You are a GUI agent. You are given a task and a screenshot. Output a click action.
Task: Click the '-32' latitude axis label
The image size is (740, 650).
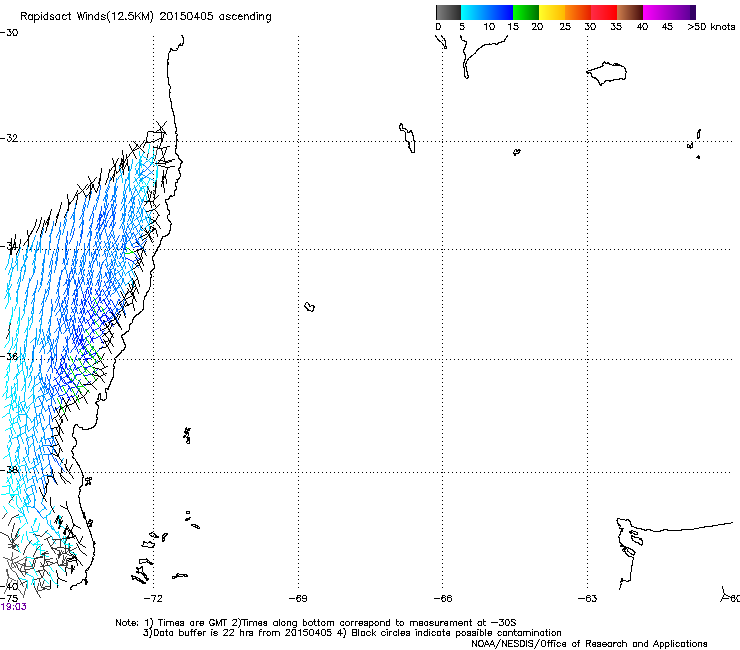tap(9, 138)
